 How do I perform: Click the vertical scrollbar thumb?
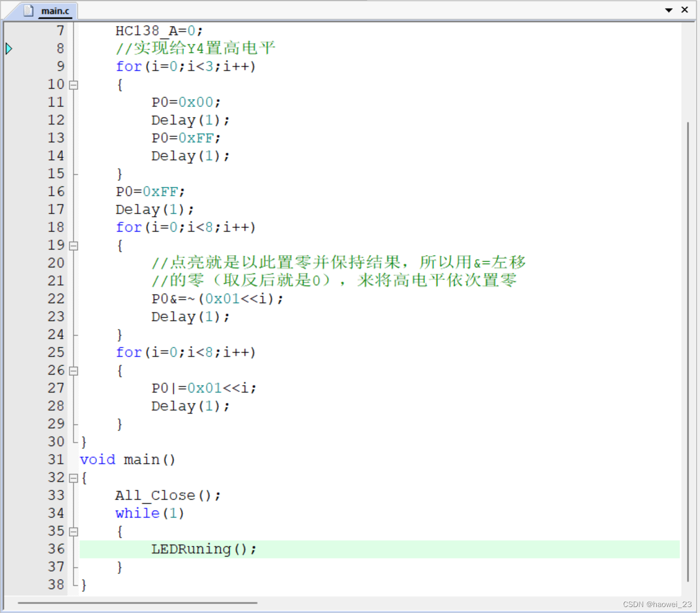pos(688,352)
